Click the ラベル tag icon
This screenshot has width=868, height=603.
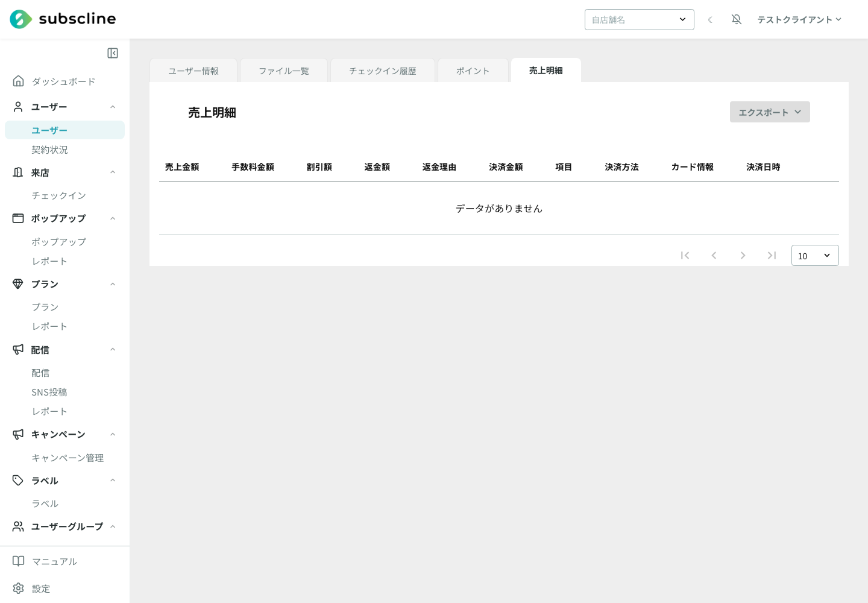coord(19,481)
